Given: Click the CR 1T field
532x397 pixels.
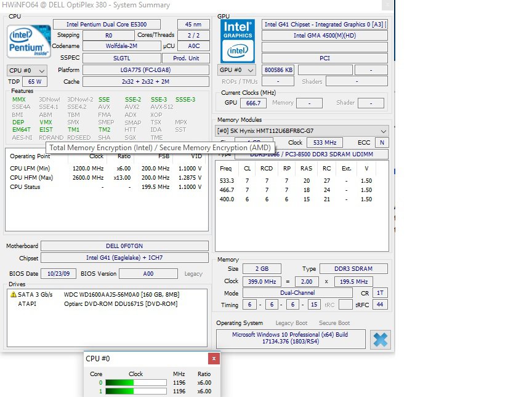Looking at the screenshot, I should [x=380, y=292].
